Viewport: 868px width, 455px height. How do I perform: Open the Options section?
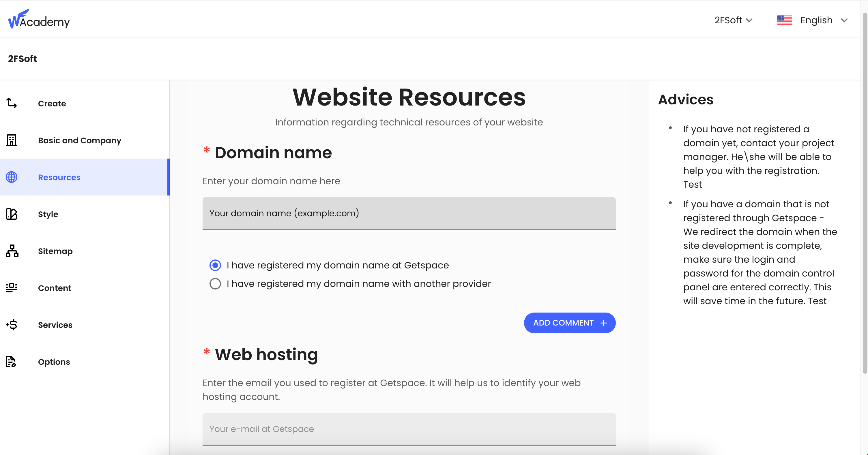(84, 362)
